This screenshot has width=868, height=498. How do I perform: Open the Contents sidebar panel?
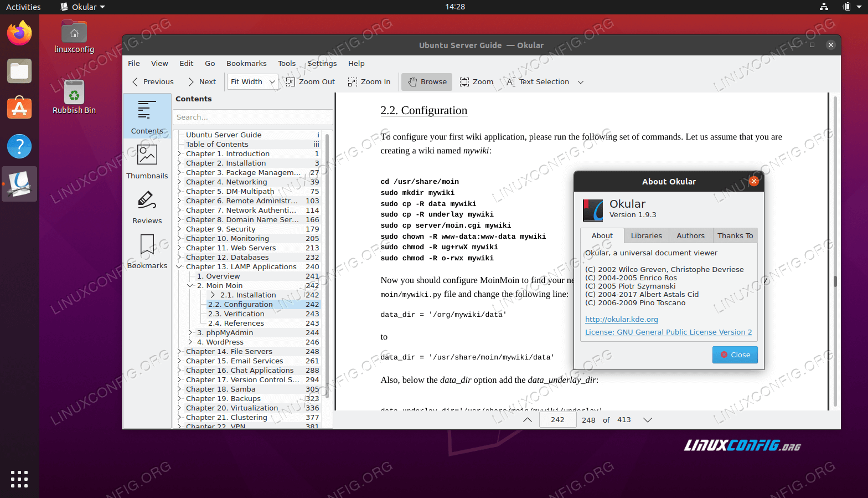(147, 116)
